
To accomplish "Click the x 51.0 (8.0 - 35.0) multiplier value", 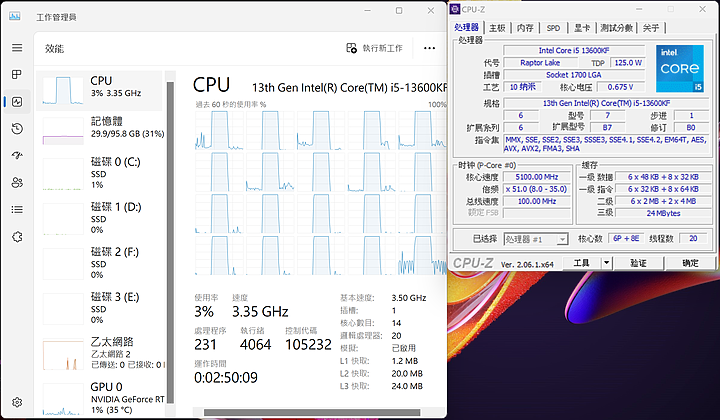I will click(x=537, y=189).
